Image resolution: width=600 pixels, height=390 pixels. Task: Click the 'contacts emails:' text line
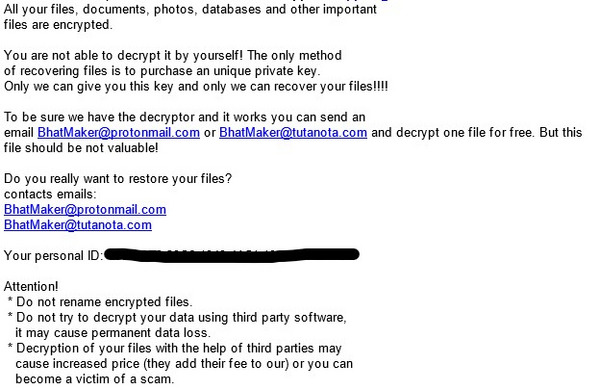coord(50,194)
